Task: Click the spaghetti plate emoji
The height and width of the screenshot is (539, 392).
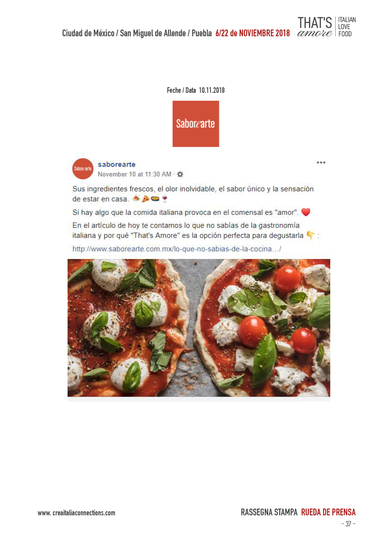Action: [x=136, y=199]
